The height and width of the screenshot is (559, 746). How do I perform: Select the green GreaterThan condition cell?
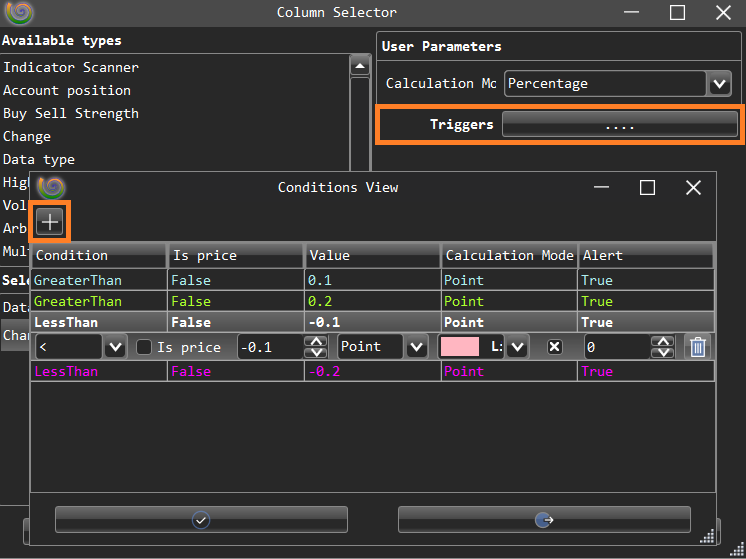coord(99,301)
